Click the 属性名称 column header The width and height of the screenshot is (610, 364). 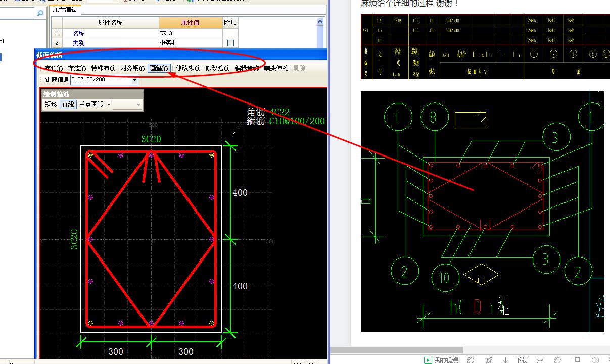(x=110, y=23)
